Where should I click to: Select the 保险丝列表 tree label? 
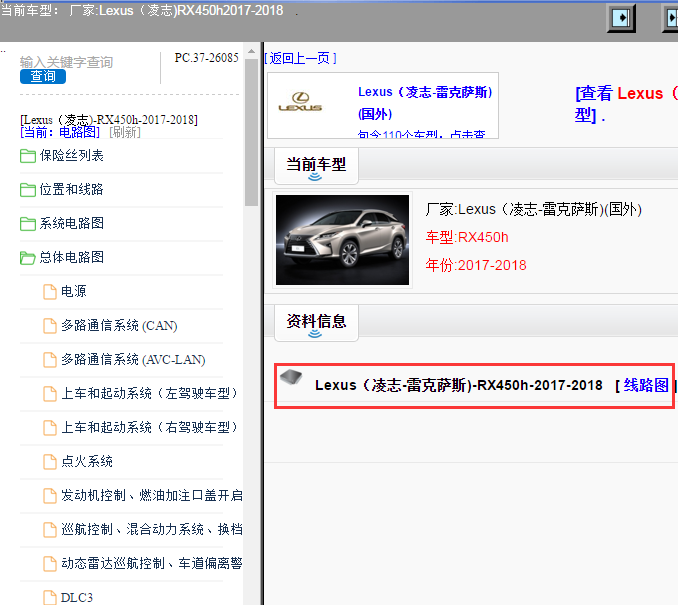pyautogui.click(x=72, y=156)
